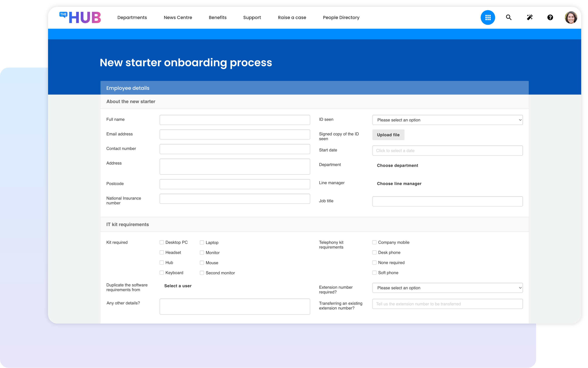The height and width of the screenshot is (368, 588).
Task: Open help via the question mark icon
Action: point(550,17)
